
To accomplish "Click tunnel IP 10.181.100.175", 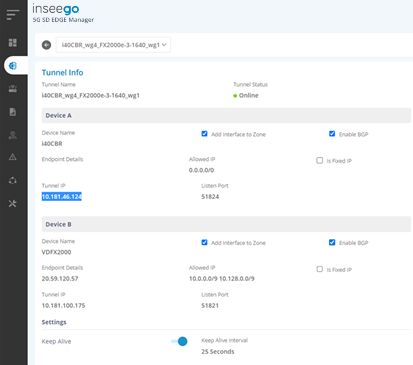I will [x=63, y=306].
